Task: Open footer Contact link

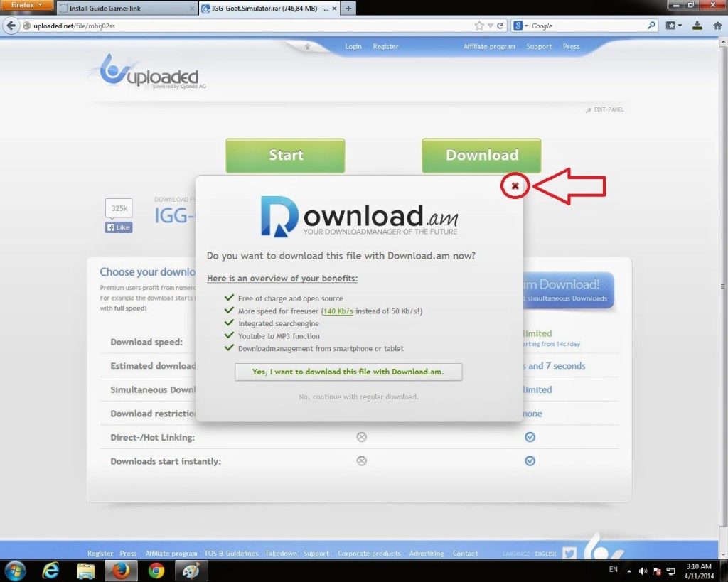Action: (x=465, y=554)
